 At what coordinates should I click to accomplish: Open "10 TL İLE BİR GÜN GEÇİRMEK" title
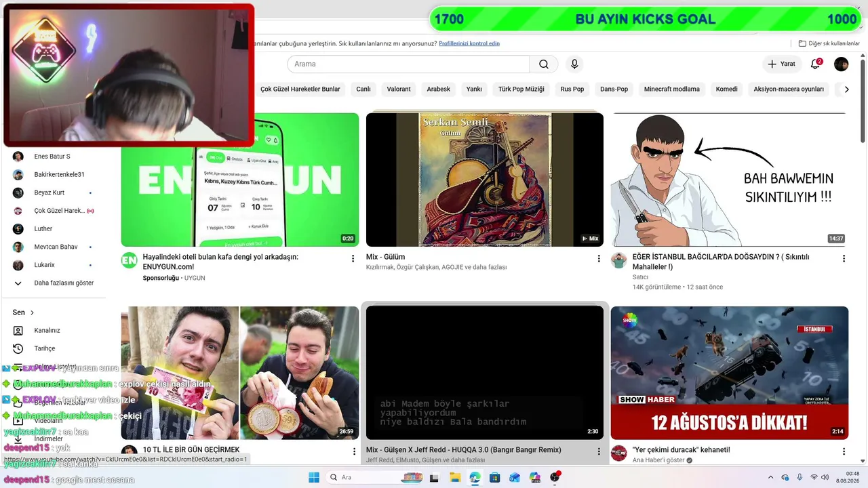pyautogui.click(x=191, y=450)
